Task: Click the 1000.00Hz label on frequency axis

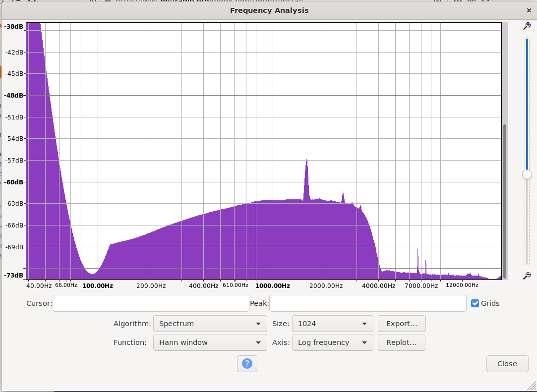Action: click(272, 285)
